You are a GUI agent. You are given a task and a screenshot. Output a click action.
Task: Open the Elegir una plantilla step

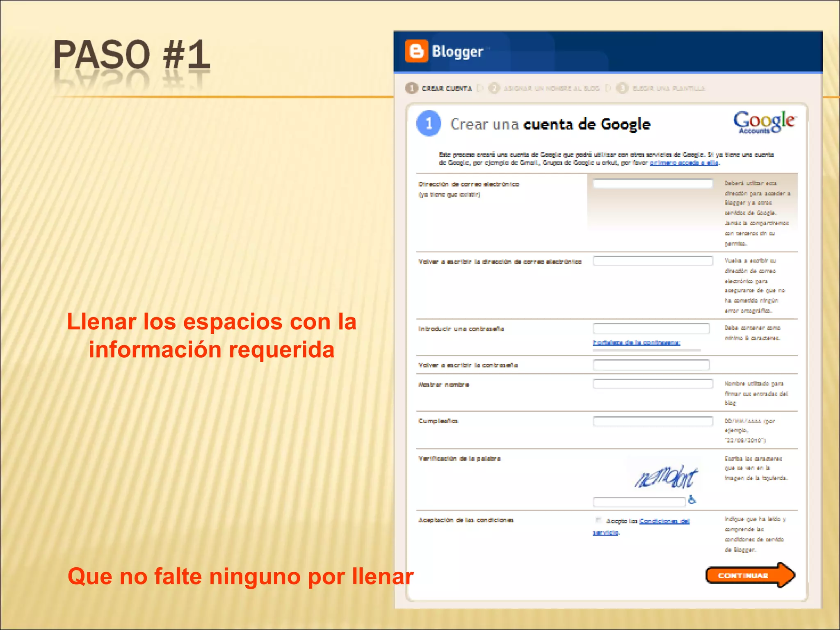(x=669, y=88)
